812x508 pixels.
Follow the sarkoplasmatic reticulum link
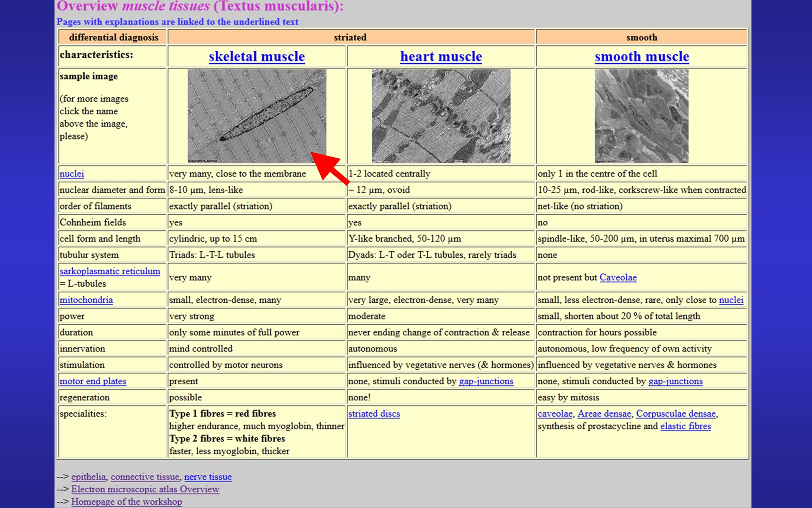[x=110, y=271]
